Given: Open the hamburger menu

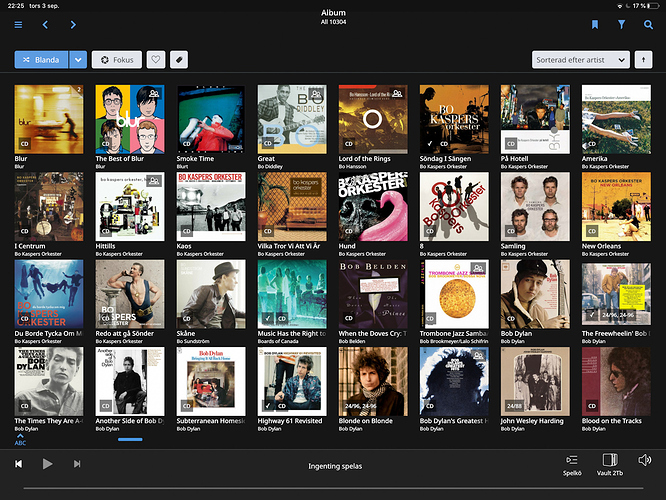Looking at the screenshot, I should point(18,25).
